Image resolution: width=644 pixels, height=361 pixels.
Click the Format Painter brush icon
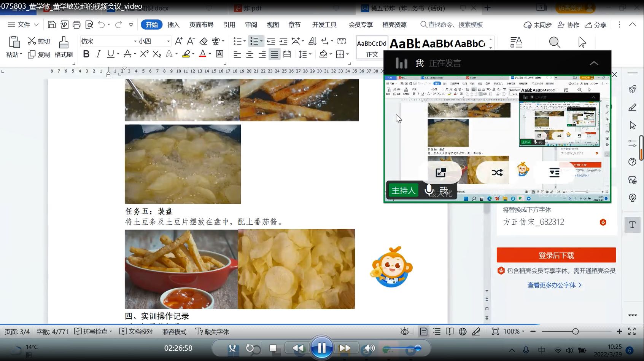pos(64,42)
